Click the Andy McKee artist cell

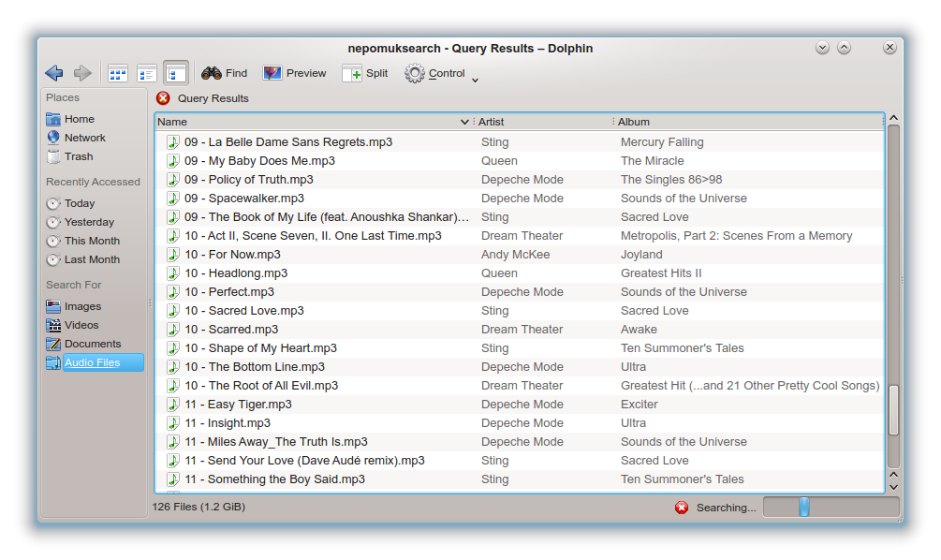(x=516, y=255)
